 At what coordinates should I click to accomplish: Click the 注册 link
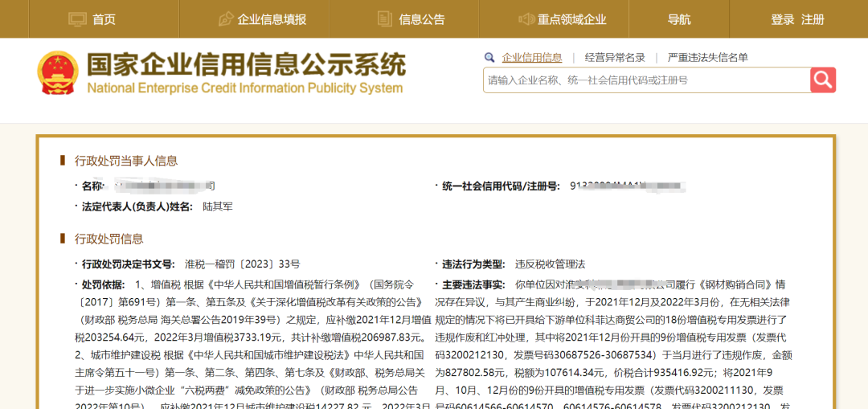coord(813,19)
